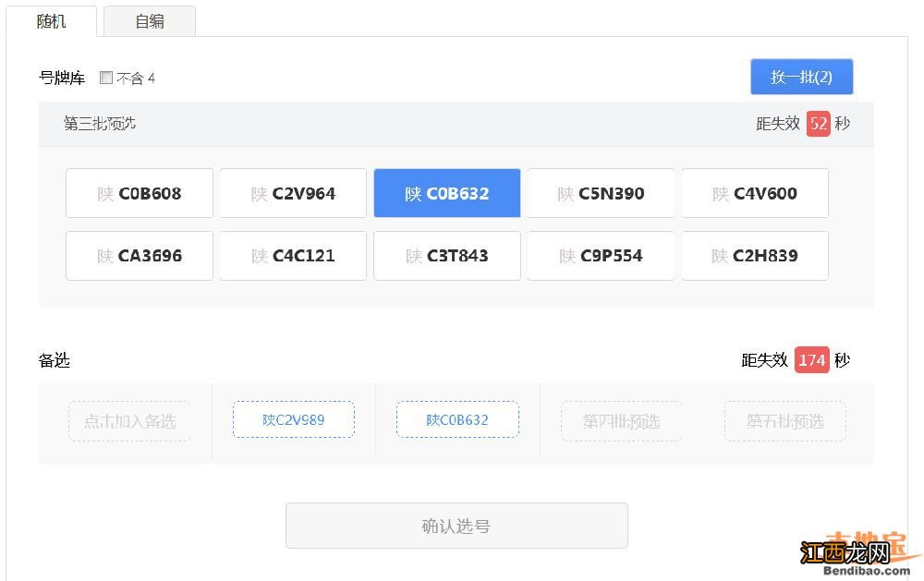Click the 第五批预选 backup slot
The height and width of the screenshot is (581, 924).
784,420
